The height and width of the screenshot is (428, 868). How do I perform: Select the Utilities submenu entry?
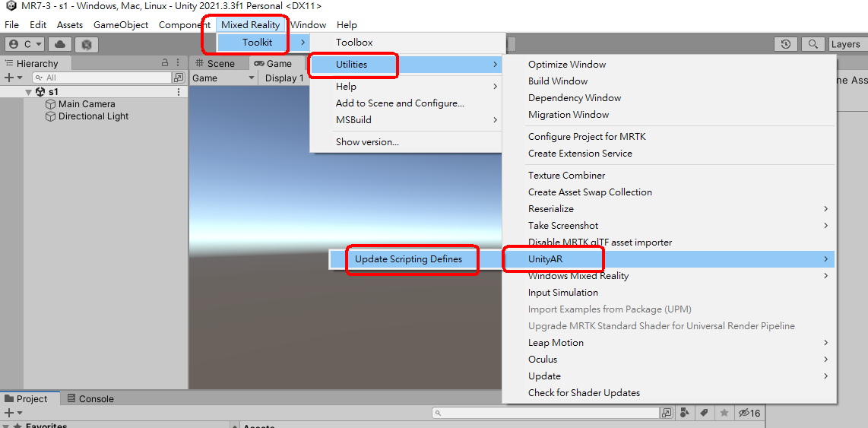pyautogui.click(x=406, y=64)
